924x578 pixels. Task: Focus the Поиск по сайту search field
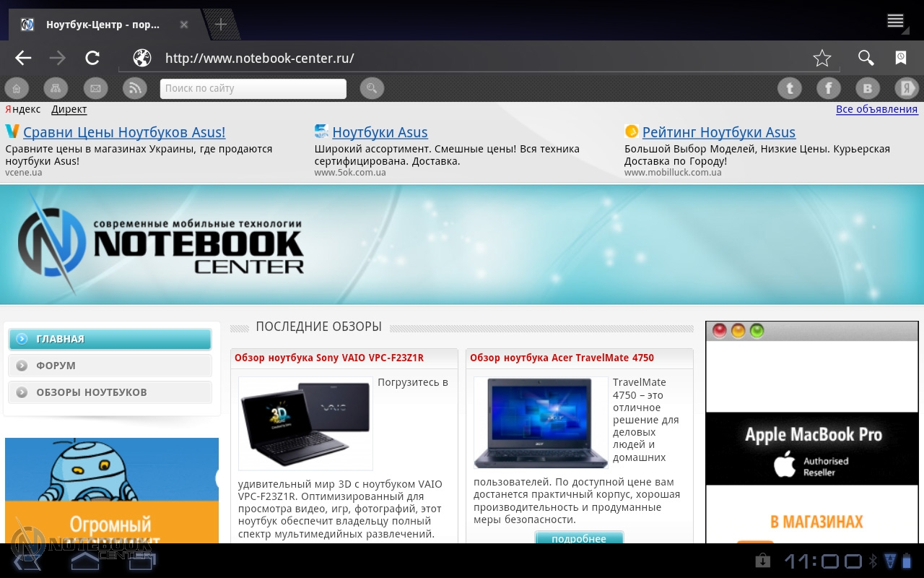[253, 88]
